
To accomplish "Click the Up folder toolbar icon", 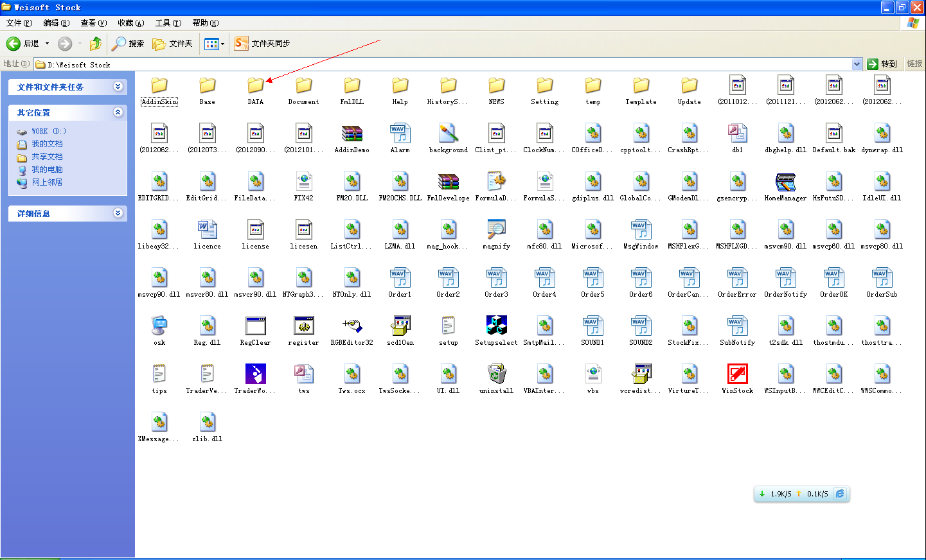I will [96, 44].
